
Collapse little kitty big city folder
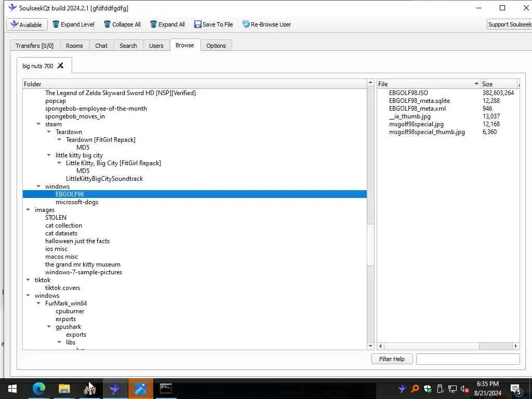(49, 155)
